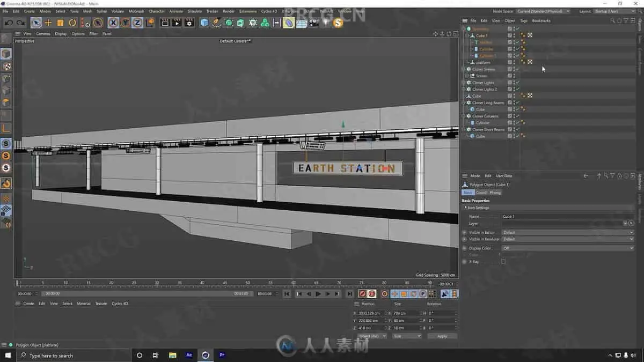This screenshot has height=362, width=644.
Task: Open the Object Manager Tags menu
Action: coord(524,20)
